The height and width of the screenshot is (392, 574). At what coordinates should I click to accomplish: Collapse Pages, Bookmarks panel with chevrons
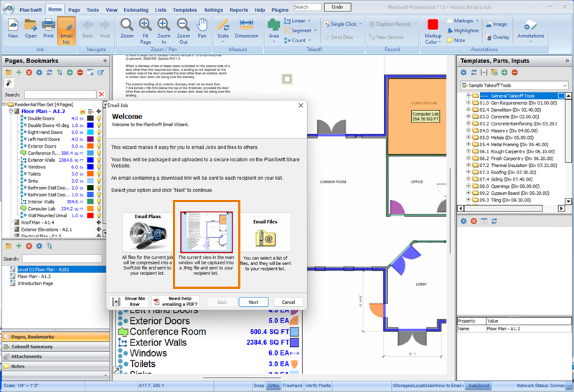(105, 61)
